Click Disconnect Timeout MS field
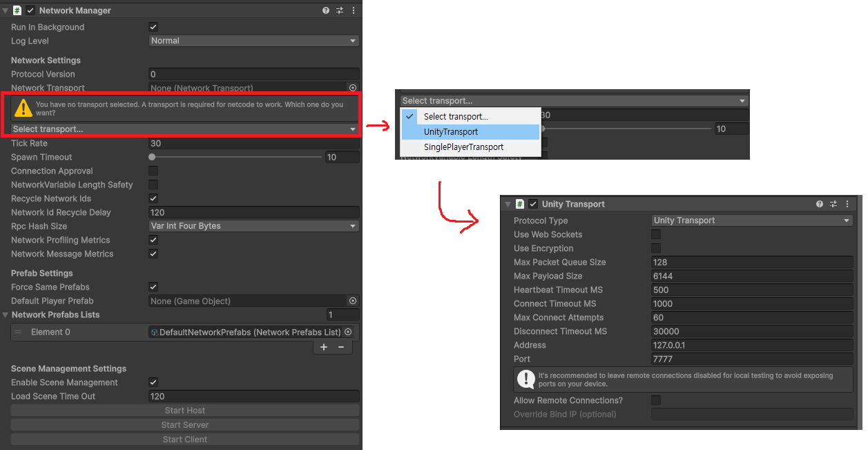This screenshot has width=868, height=450. point(753,331)
